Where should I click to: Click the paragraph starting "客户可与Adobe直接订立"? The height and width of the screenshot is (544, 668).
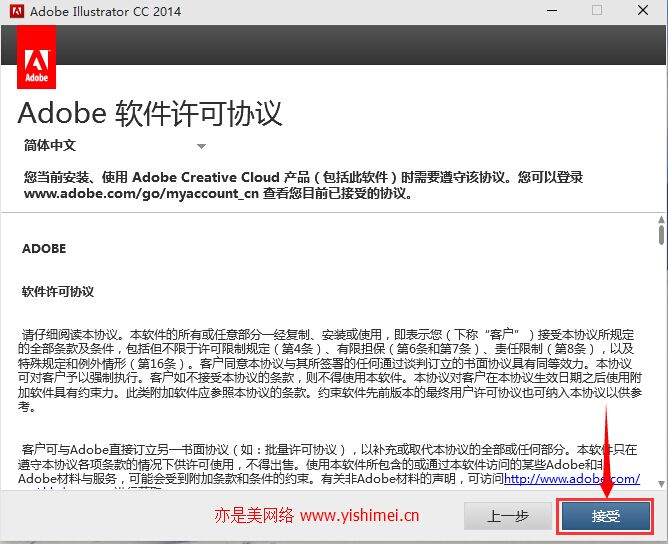[329, 468]
